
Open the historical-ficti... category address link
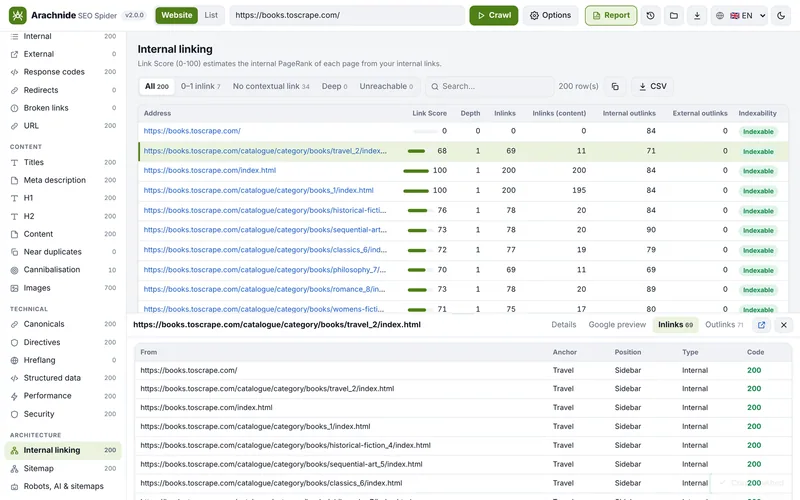[x=265, y=210]
